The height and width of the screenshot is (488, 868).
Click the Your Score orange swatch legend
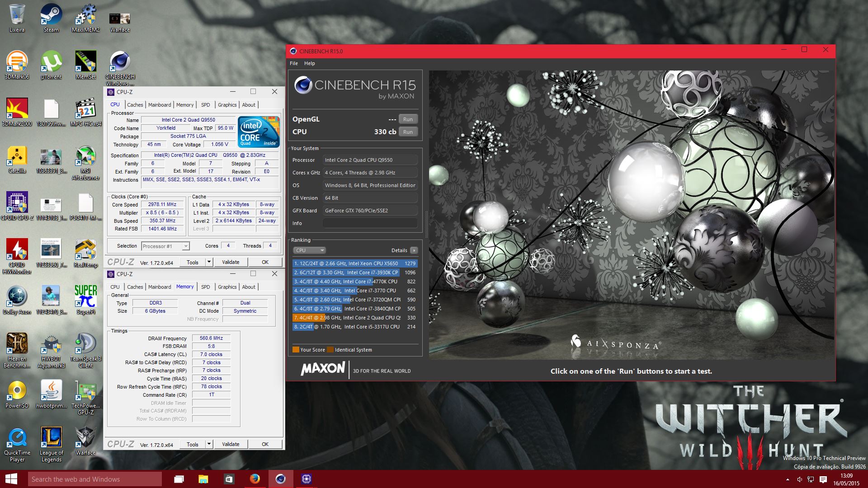(296, 350)
